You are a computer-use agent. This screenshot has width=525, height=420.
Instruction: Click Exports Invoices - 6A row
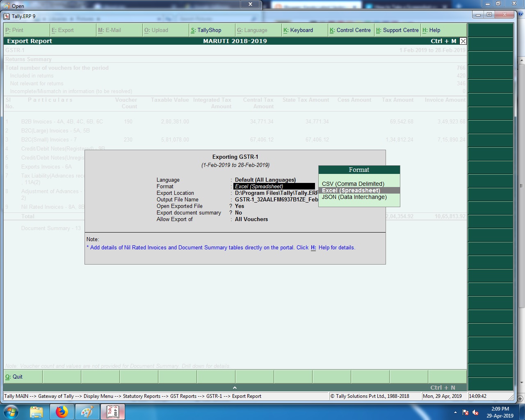point(46,167)
